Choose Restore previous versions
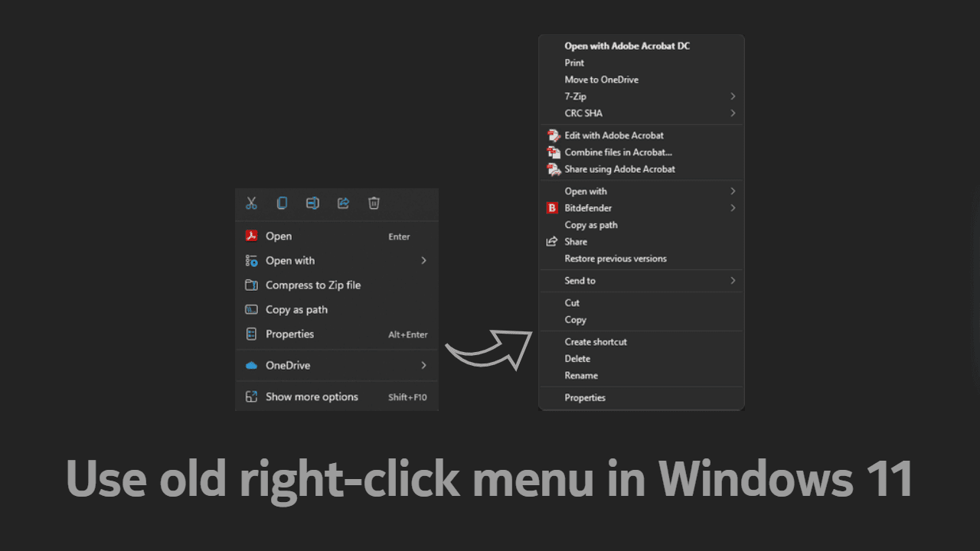Screen dimensions: 980x551 click(616, 259)
